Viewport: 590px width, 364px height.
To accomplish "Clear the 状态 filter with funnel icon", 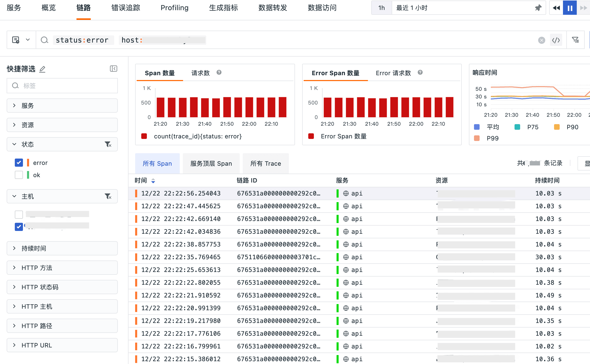I will click(x=108, y=144).
